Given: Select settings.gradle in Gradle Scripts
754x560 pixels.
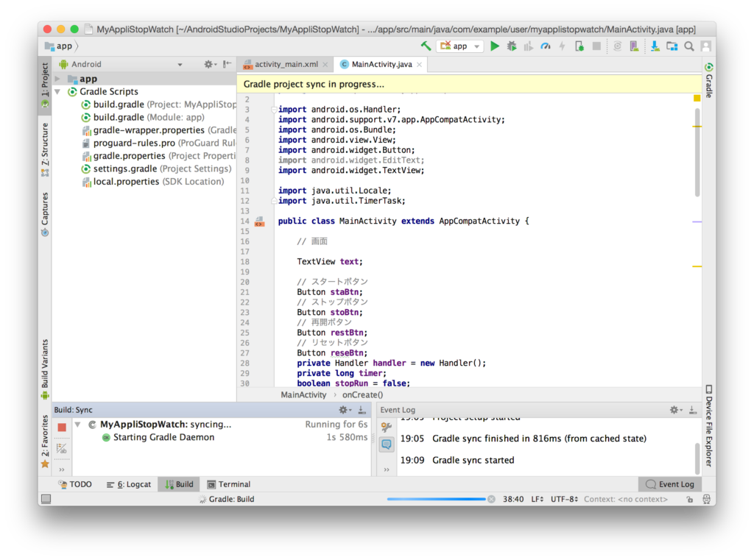Looking at the screenshot, I should (157, 169).
